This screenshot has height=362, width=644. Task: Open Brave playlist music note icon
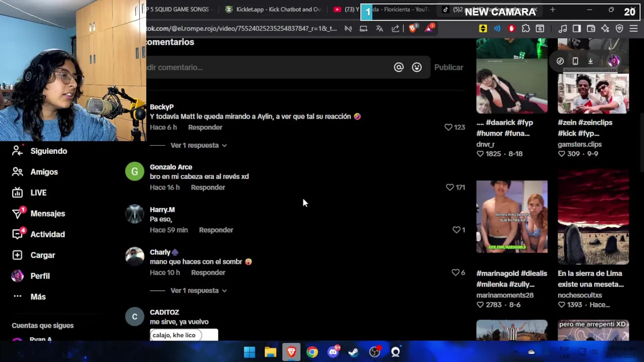point(562,29)
